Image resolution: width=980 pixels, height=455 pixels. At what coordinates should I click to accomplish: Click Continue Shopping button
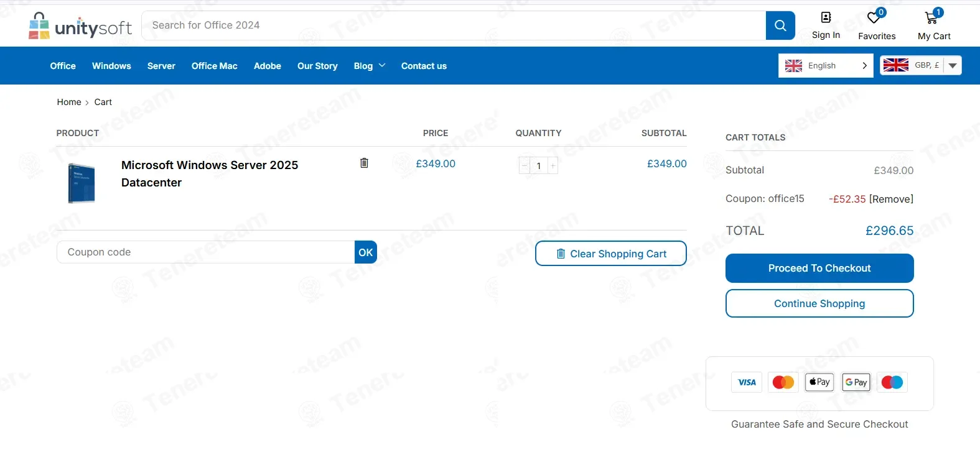[x=819, y=303]
